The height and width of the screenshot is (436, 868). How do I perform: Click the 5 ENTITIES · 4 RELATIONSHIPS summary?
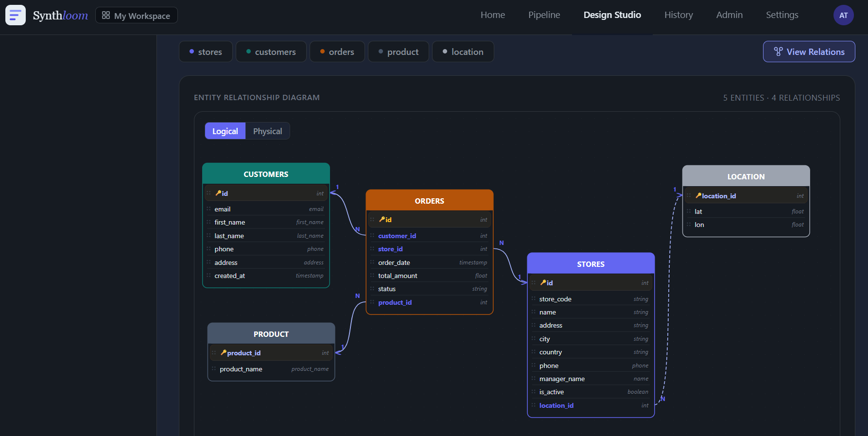point(781,98)
